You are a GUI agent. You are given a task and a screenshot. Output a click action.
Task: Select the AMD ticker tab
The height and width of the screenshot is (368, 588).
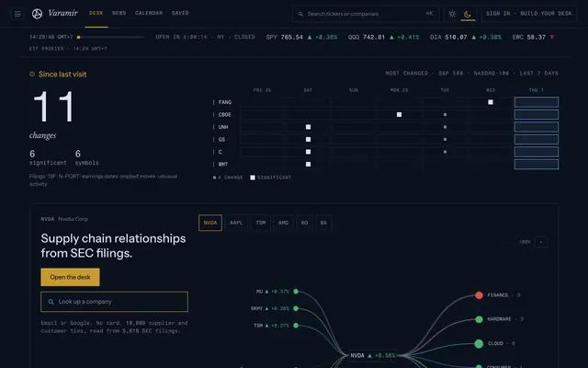click(283, 223)
